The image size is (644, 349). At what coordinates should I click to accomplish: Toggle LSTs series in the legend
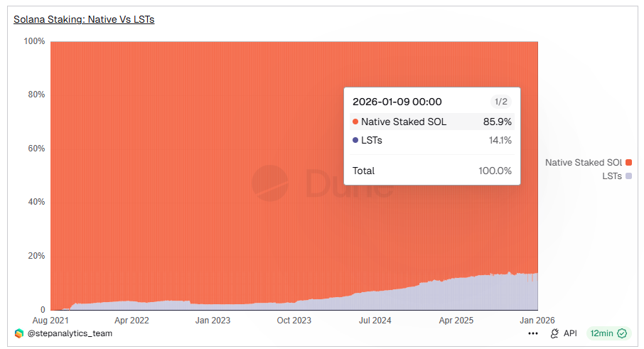(611, 176)
